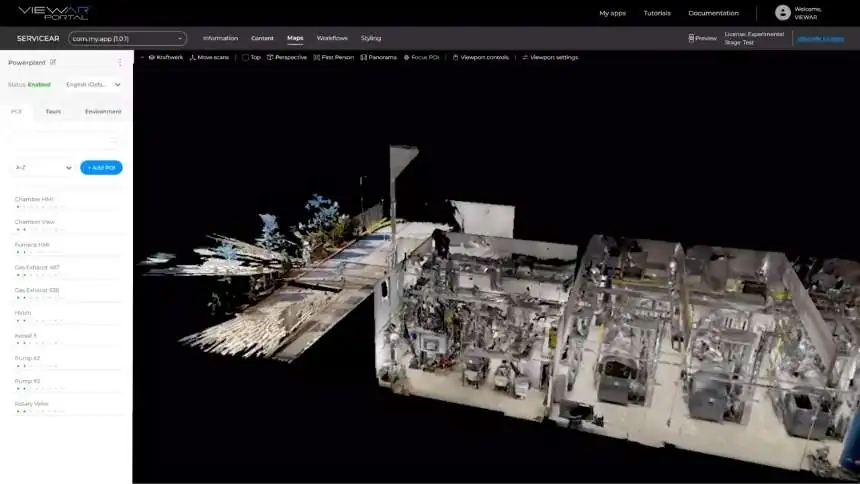The image size is (860, 484).
Task: Click the Kraftwerk scan visibility icon
Action: [x=151, y=57]
